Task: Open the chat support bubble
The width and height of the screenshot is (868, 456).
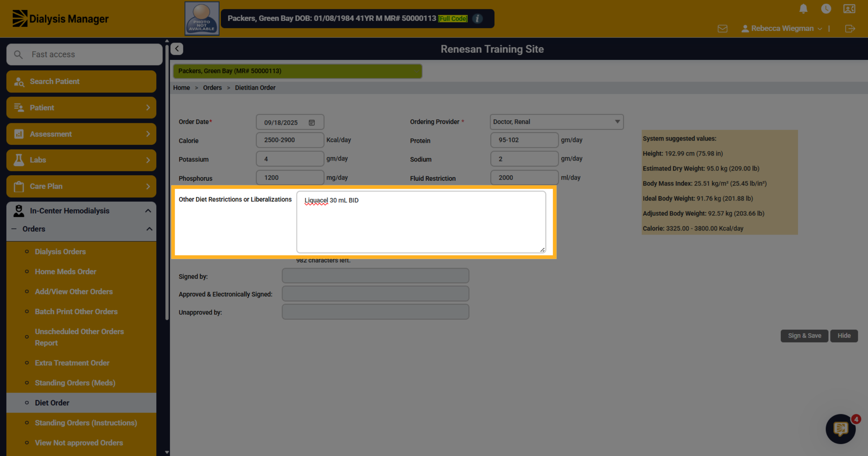Action: tap(841, 429)
